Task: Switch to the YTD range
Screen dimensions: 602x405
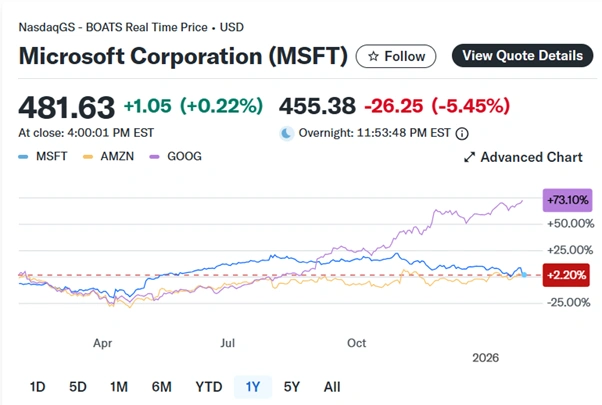Action: click(x=208, y=386)
